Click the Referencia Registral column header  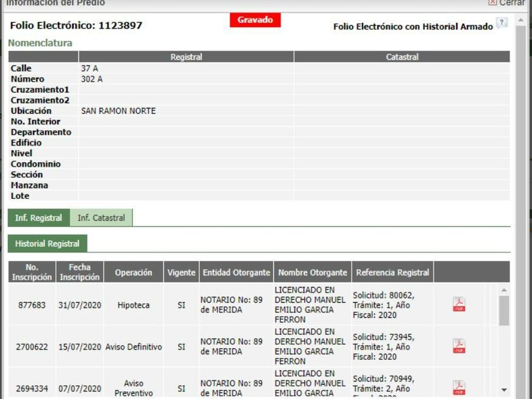(x=393, y=272)
